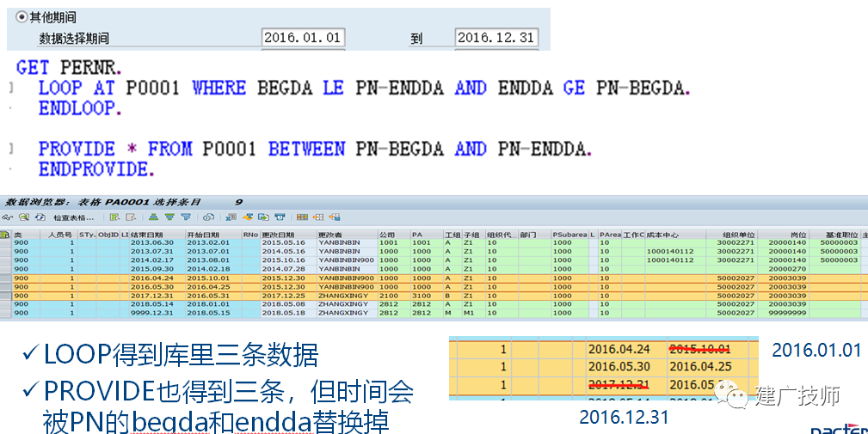The width and height of the screenshot is (868, 434).
Task: Click the sort ascending icon
Action: pos(153,217)
